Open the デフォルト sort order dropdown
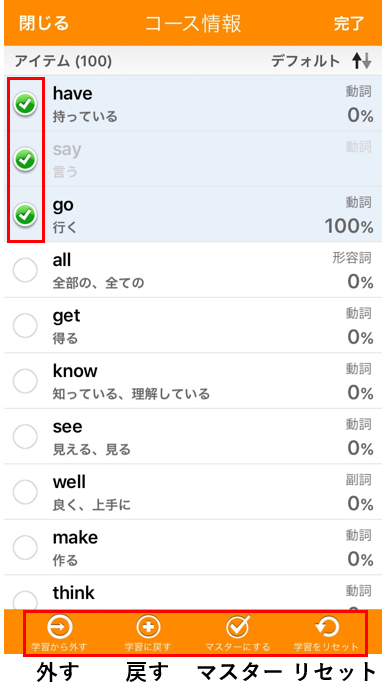387x691 pixels. tap(305, 61)
